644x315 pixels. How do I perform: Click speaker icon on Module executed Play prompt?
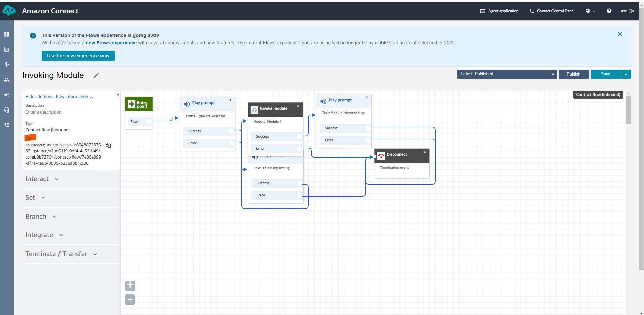click(323, 101)
